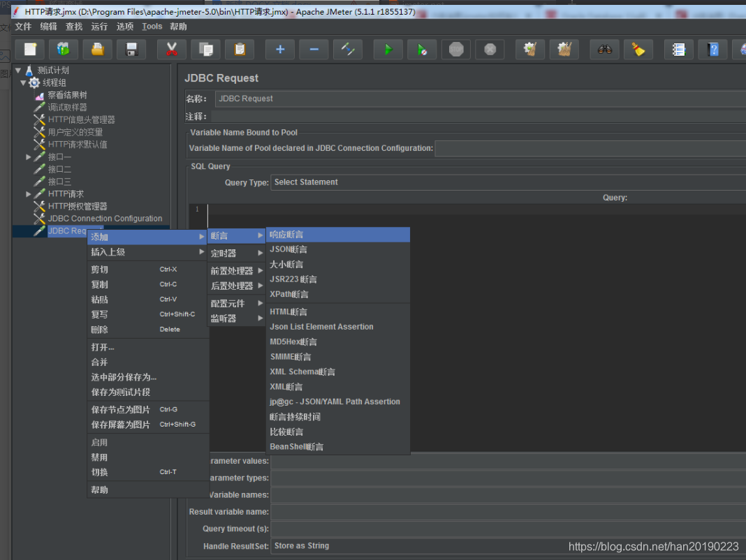Open the 后置处理器 submenu
Viewport: 746px width, 560px height.
point(237,286)
